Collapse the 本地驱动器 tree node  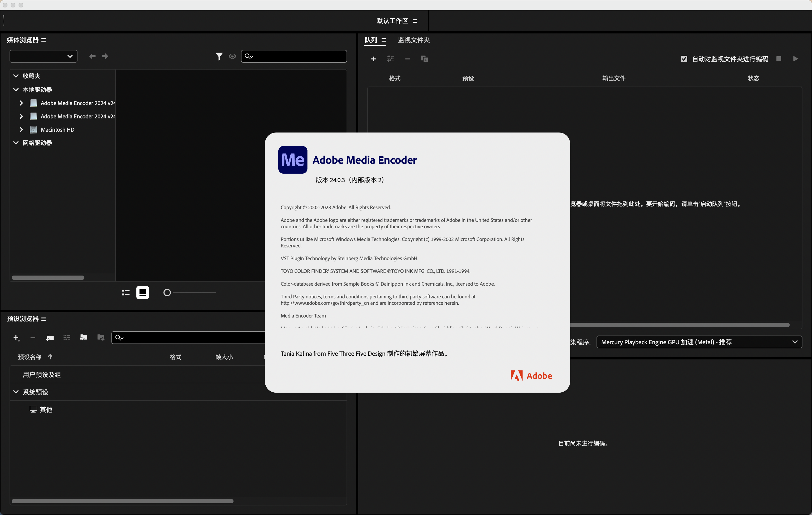[16, 90]
